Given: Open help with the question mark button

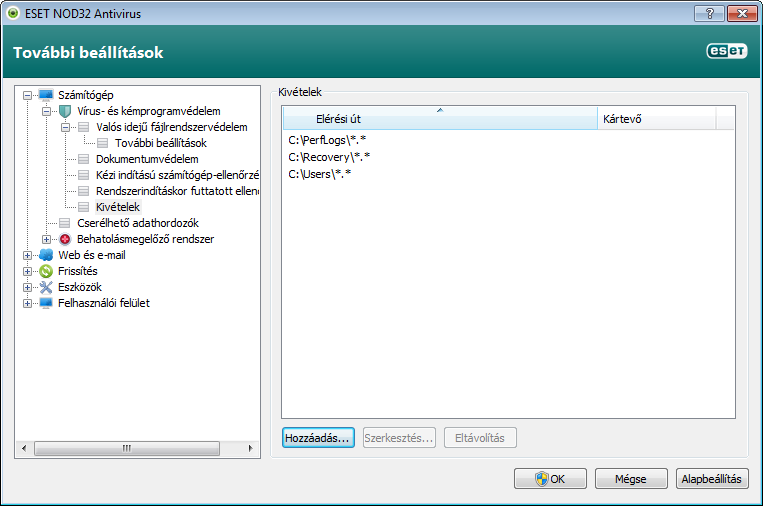Looking at the screenshot, I should point(709,13).
